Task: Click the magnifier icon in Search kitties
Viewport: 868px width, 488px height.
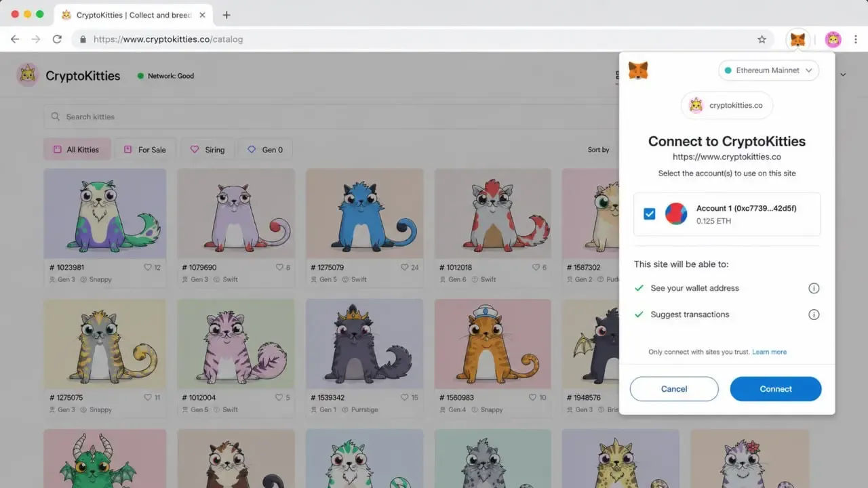Action: click(x=56, y=117)
